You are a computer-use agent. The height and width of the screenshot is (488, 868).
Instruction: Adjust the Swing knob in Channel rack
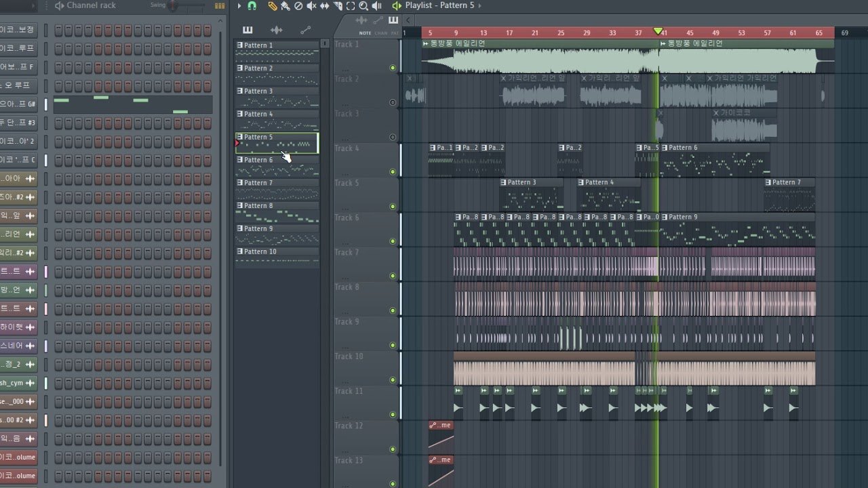coord(174,5)
